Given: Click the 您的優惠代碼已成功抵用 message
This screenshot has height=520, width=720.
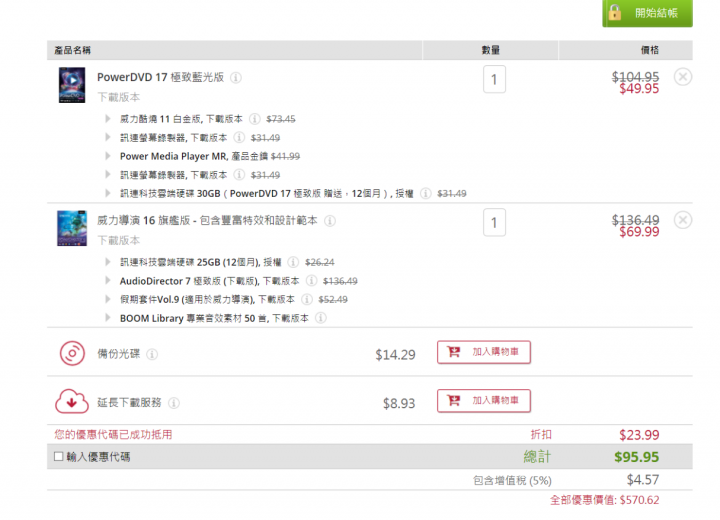Looking at the screenshot, I should [113, 435].
